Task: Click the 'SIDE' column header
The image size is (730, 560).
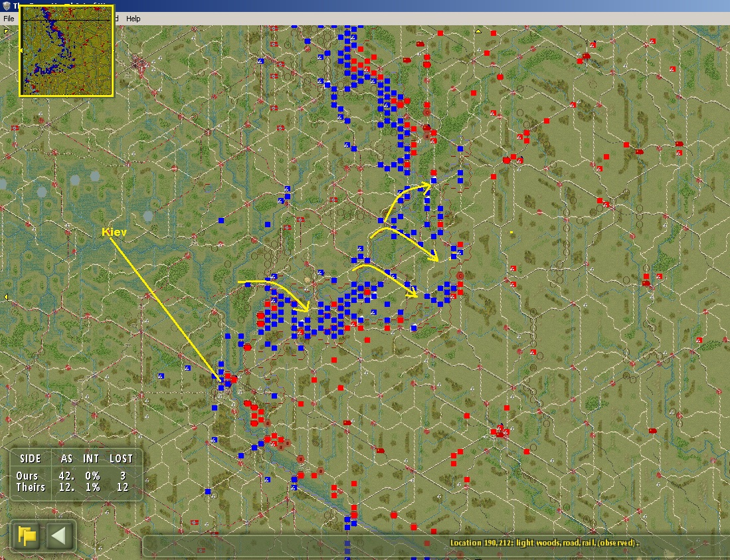Action: 31,458
